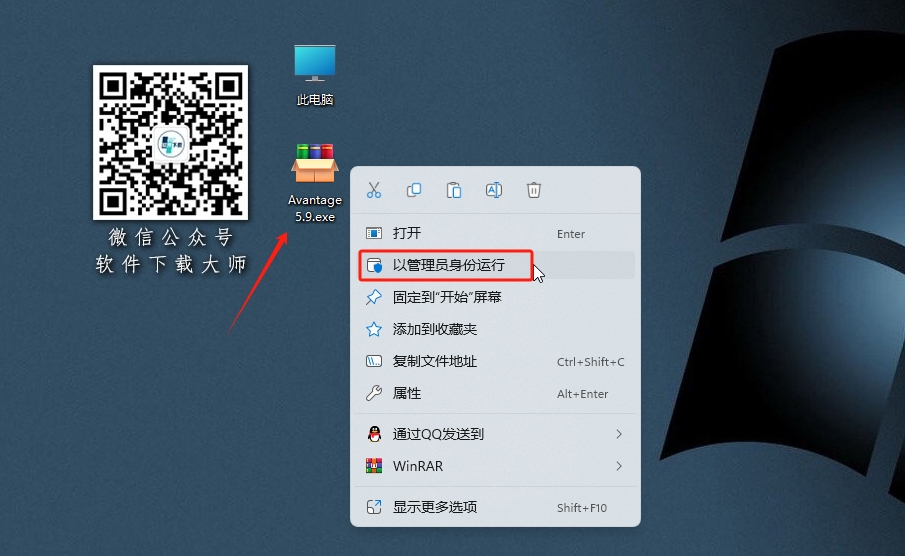Click the WinRAR books icon in menu
The height and width of the screenshot is (556, 905).
click(x=374, y=465)
